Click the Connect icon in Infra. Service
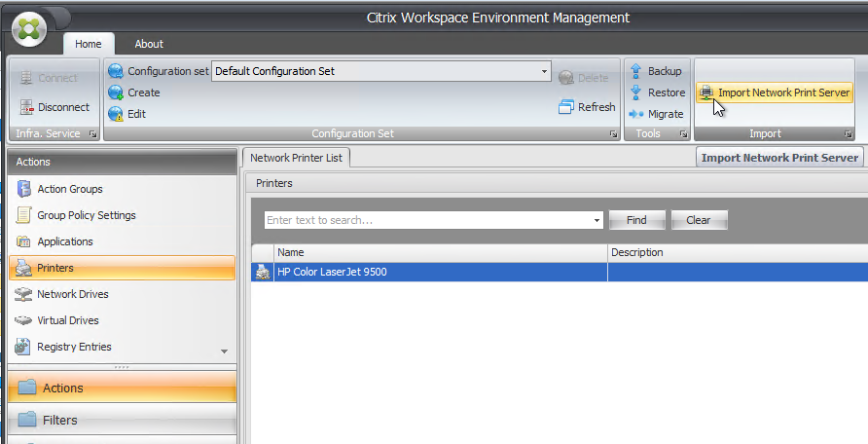This screenshot has height=444, width=868. point(26,78)
